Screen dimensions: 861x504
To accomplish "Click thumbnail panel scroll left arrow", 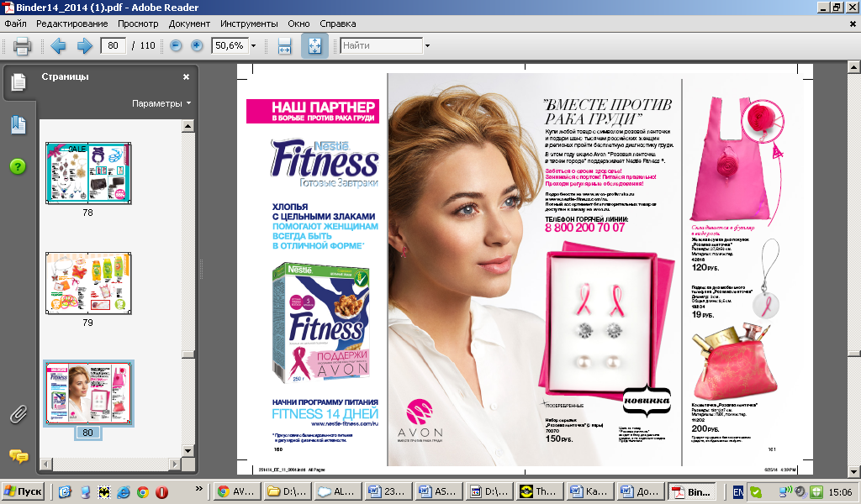I will click(46, 464).
